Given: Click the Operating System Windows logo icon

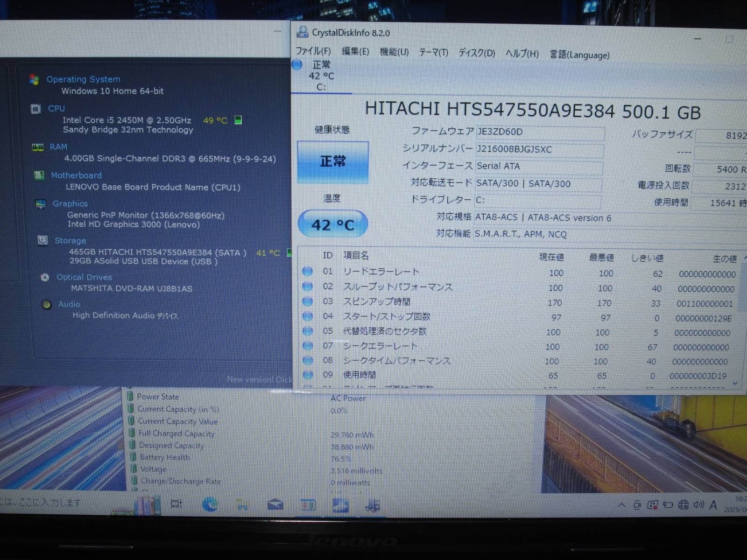Looking at the screenshot, I should [34, 79].
